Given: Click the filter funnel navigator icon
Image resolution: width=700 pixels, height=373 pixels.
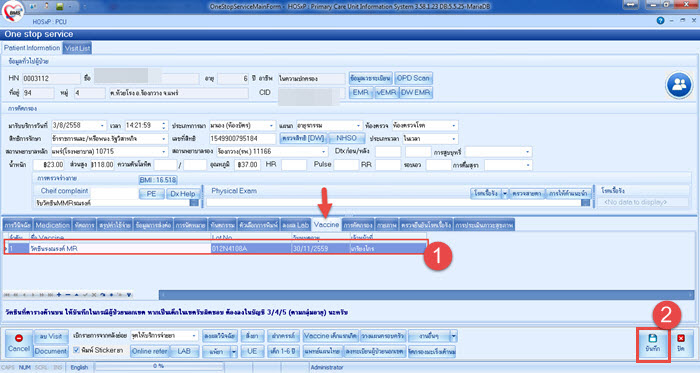Looking at the screenshot, I should point(129,295).
